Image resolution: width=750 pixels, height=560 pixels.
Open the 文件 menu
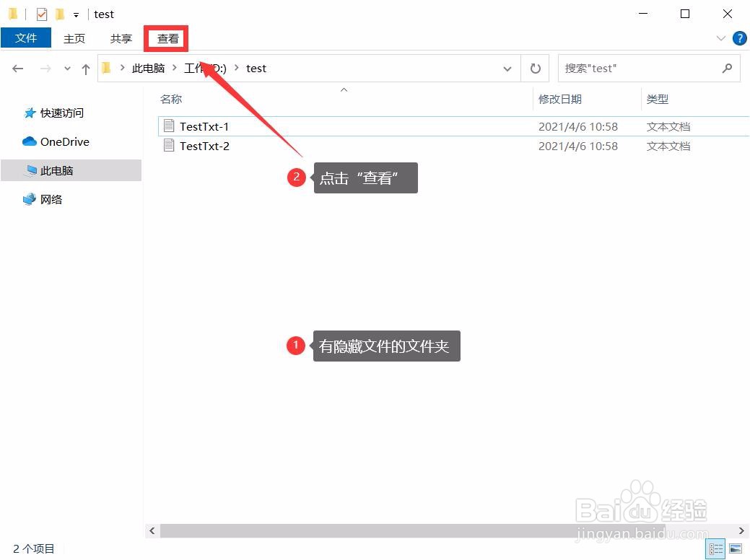click(x=26, y=38)
